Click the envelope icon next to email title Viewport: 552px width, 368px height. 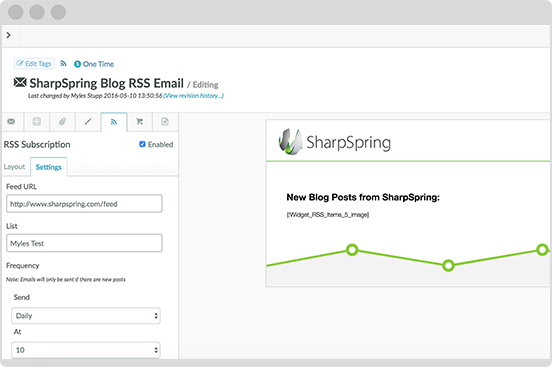click(20, 82)
